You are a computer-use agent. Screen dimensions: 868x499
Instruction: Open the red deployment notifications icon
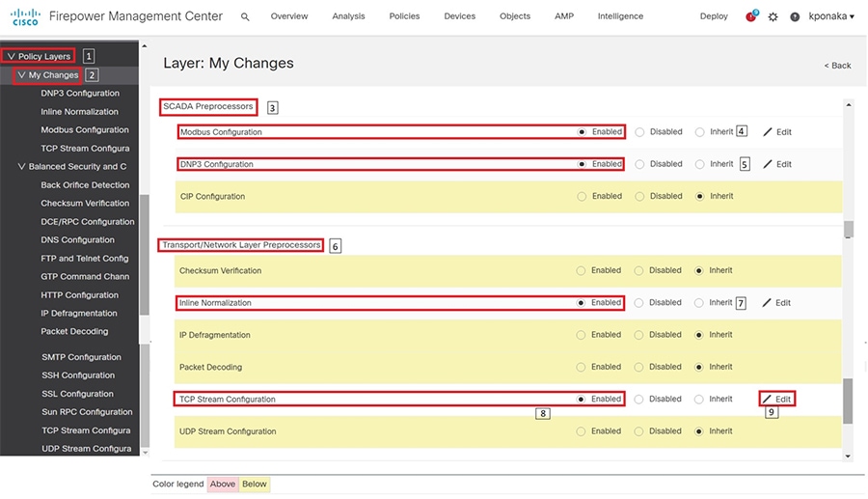pos(751,16)
